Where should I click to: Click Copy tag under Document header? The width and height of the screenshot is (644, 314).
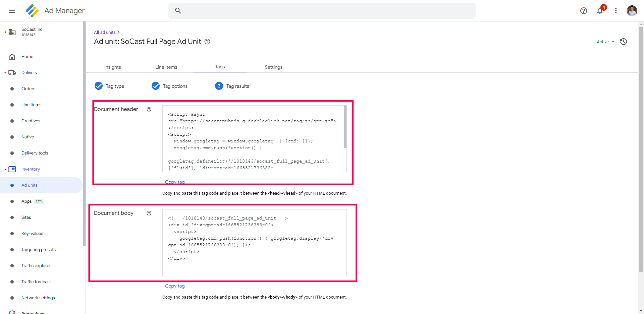tap(175, 182)
